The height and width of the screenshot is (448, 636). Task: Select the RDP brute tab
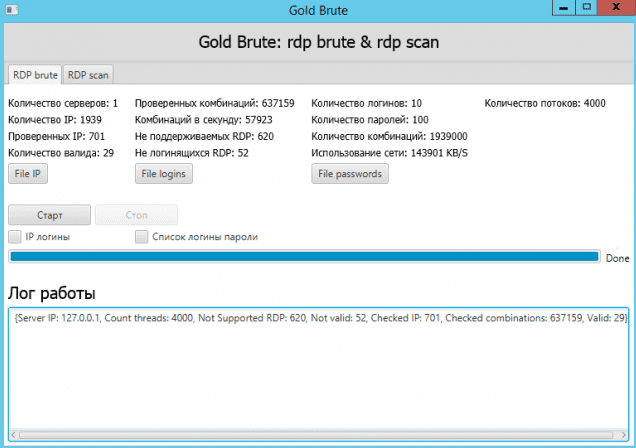click(x=35, y=75)
